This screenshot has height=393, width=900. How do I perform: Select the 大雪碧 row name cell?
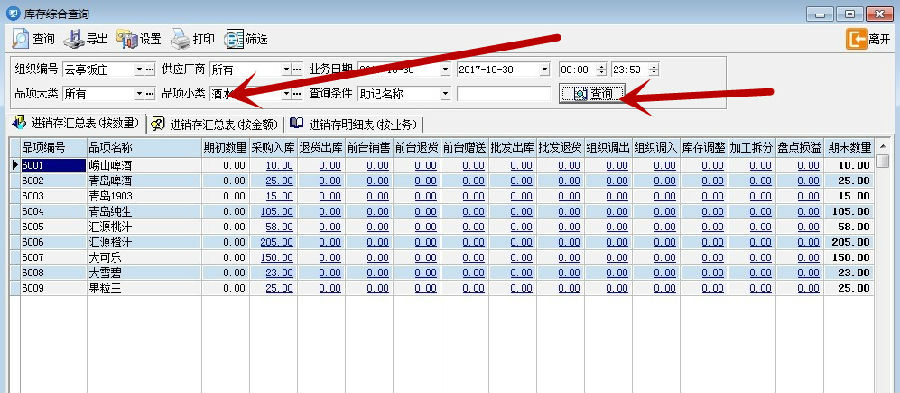tap(144, 273)
